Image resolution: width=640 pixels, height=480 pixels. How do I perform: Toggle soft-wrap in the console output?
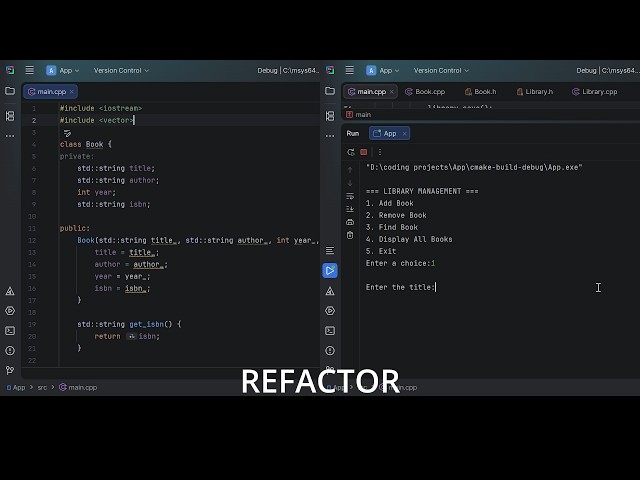(x=350, y=196)
